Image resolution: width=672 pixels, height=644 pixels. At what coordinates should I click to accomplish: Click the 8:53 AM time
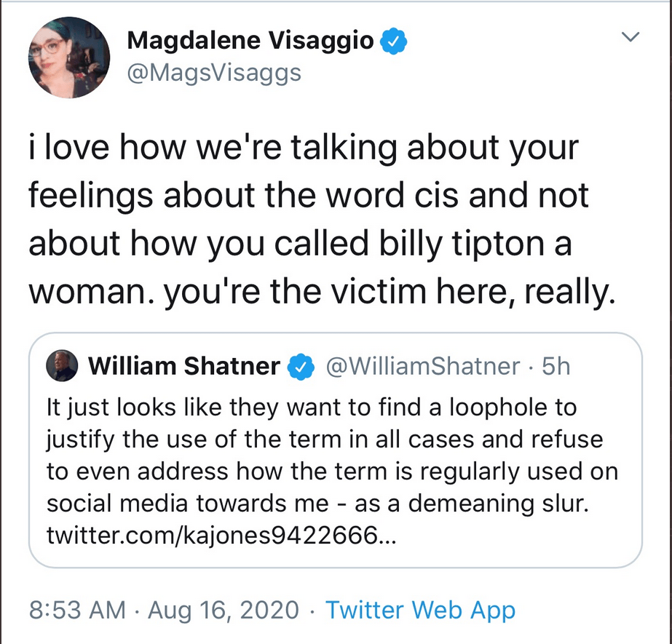76,610
